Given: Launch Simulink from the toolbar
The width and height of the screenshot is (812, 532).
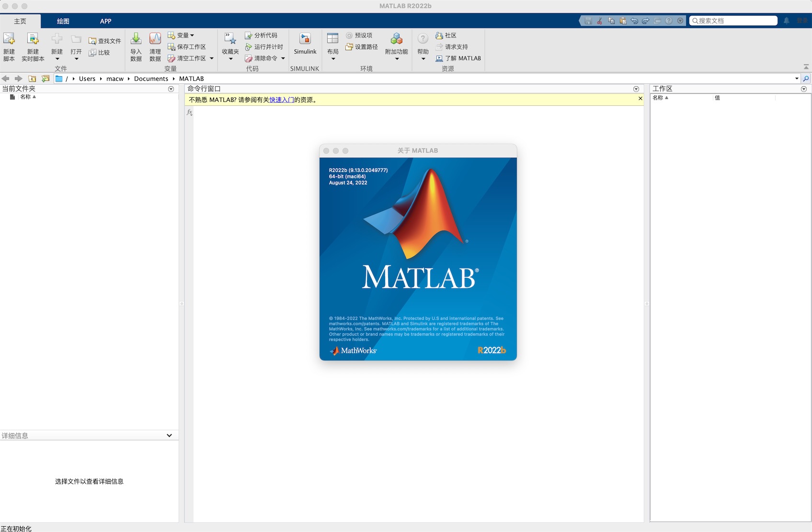Looking at the screenshot, I should [305, 44].
